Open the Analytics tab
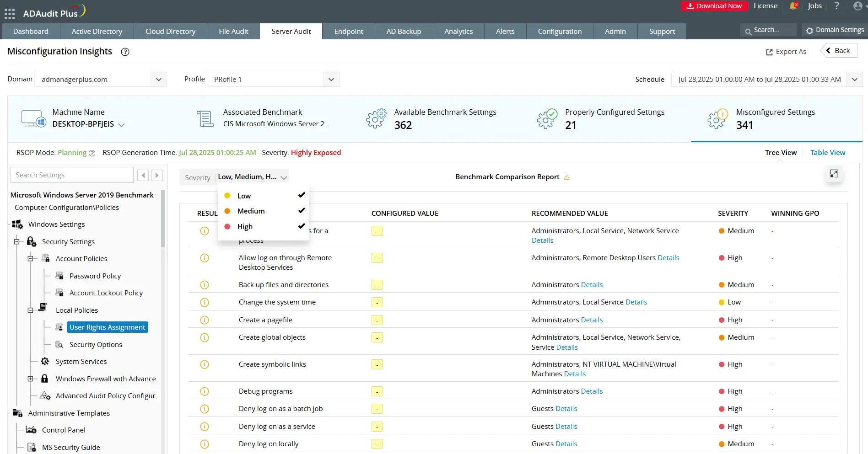 pos(458,32)
